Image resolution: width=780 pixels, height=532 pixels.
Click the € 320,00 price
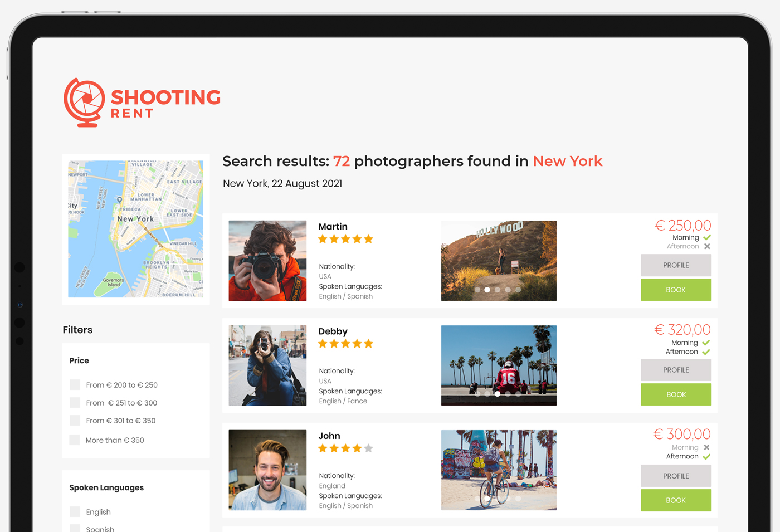tap(682, 330)
